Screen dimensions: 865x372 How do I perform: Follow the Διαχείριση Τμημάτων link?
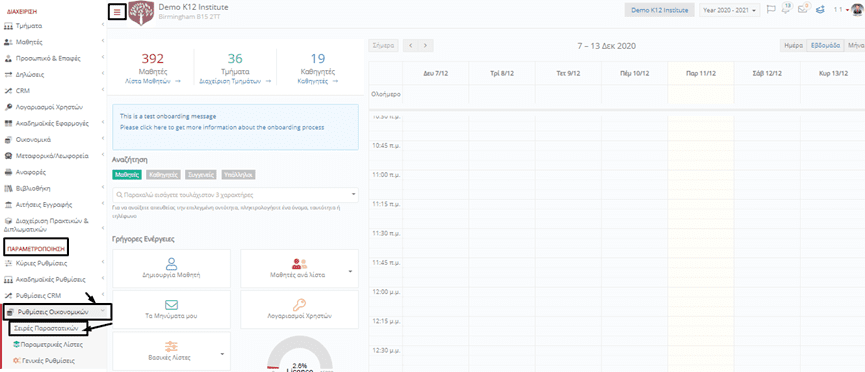click(x=235, y=81)
